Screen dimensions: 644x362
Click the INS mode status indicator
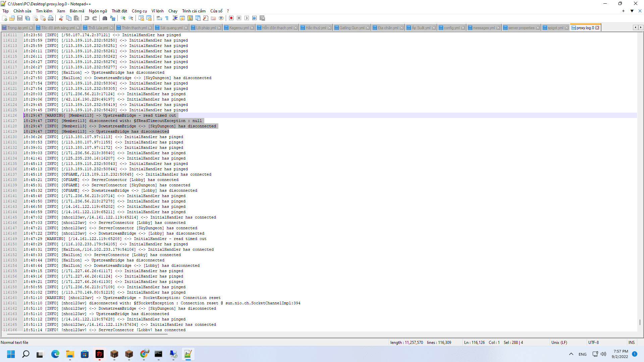click(x=632, y=343)
